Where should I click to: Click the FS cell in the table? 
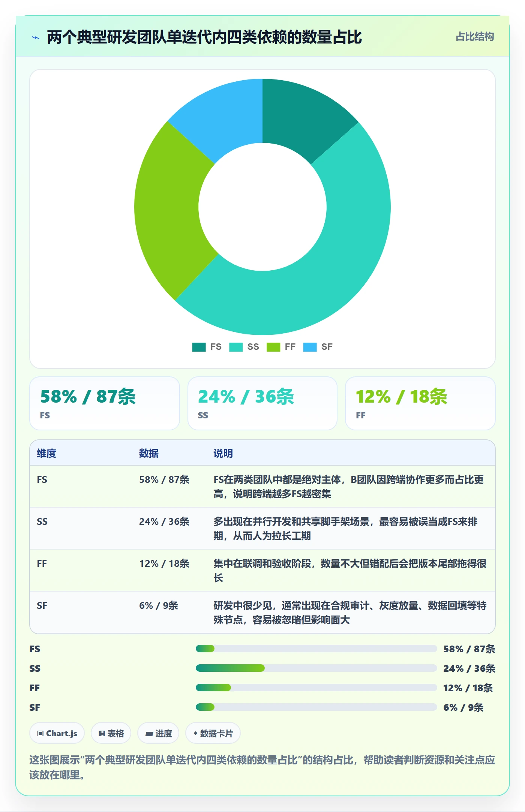[x=42, y=479]
